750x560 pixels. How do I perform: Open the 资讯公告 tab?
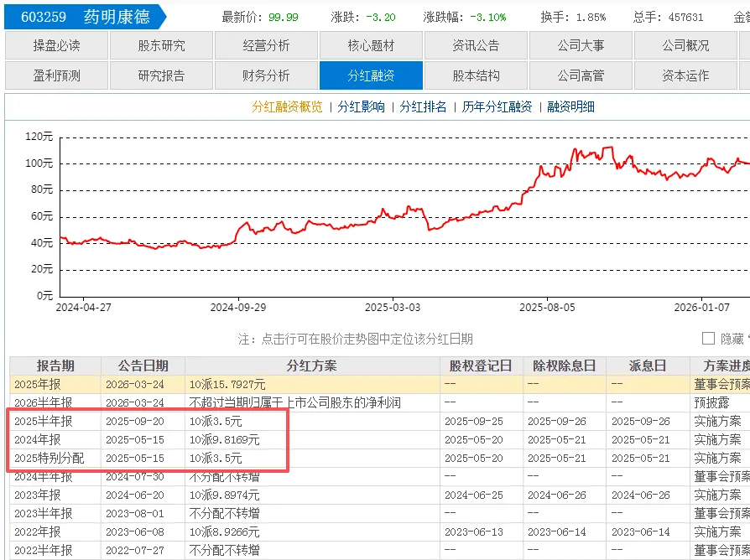coord(476,45)
